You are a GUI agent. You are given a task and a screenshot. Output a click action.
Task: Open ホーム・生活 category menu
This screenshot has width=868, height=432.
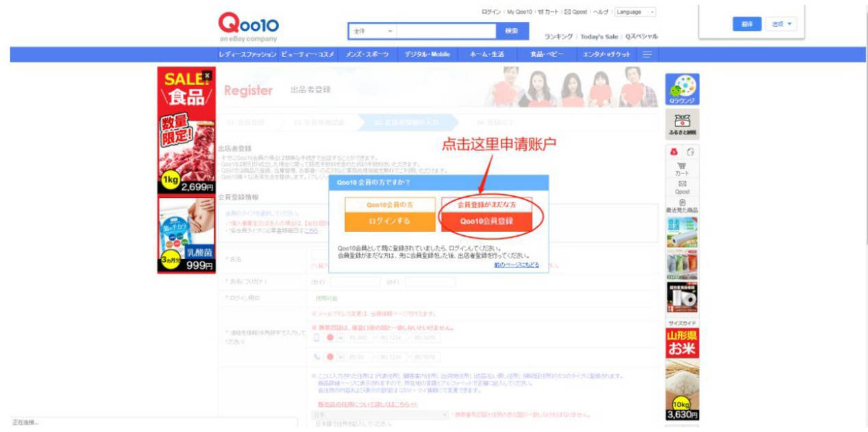pos(486,54)
